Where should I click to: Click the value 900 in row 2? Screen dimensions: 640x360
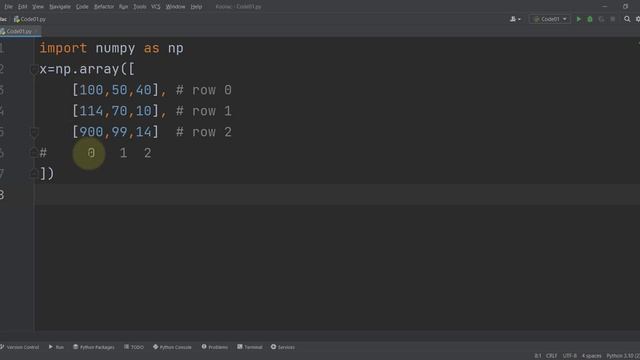coord(91,132)
